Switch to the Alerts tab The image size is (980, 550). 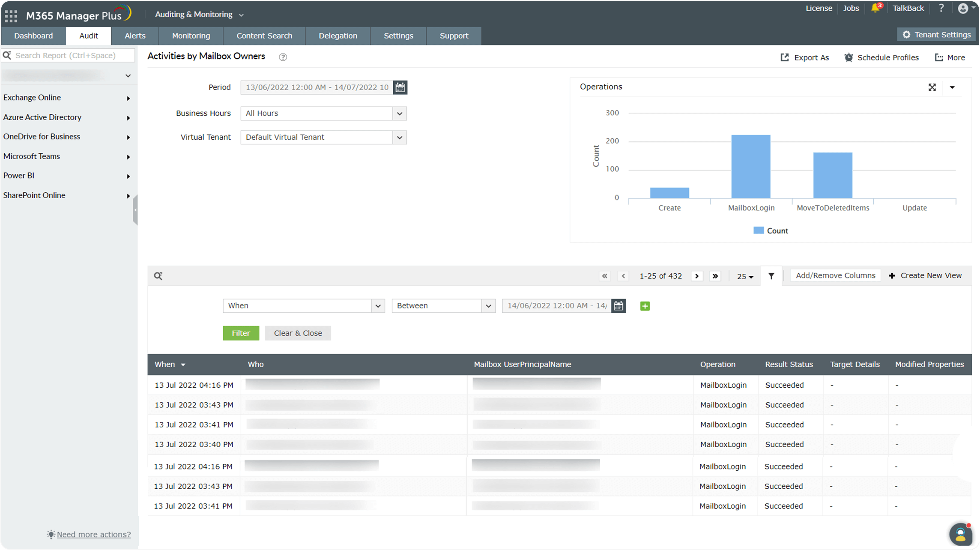(134, 36)
